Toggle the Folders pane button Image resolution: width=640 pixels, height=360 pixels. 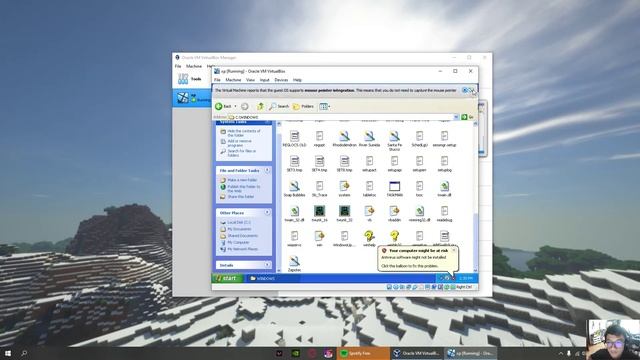(303, 107)
